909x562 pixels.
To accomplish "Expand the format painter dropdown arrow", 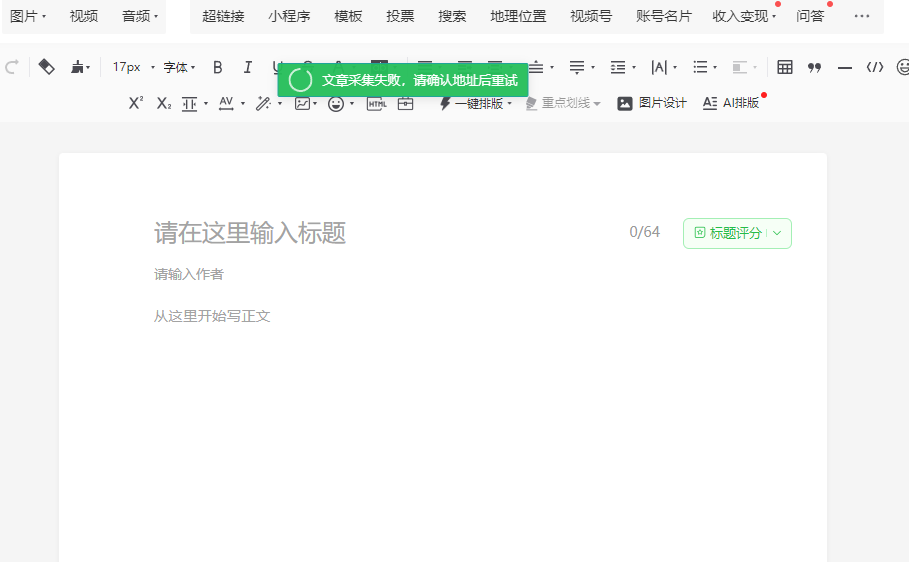I will (x=88, y=68).
